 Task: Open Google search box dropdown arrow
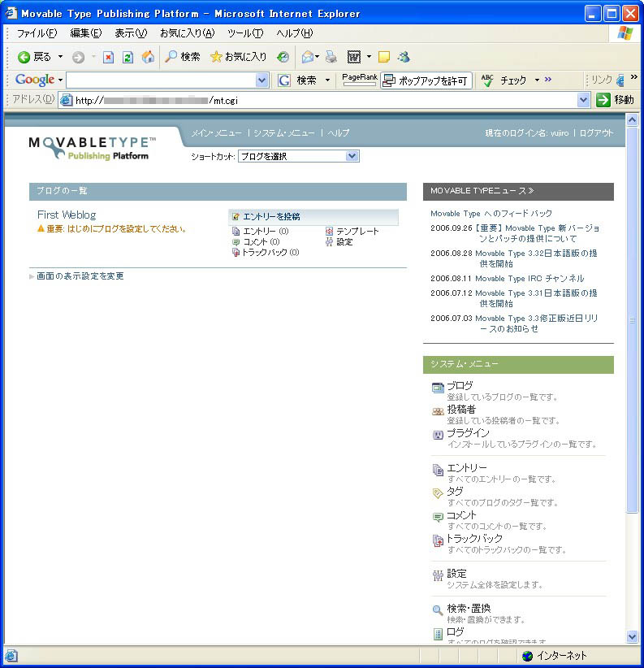[x=261, y=80]
